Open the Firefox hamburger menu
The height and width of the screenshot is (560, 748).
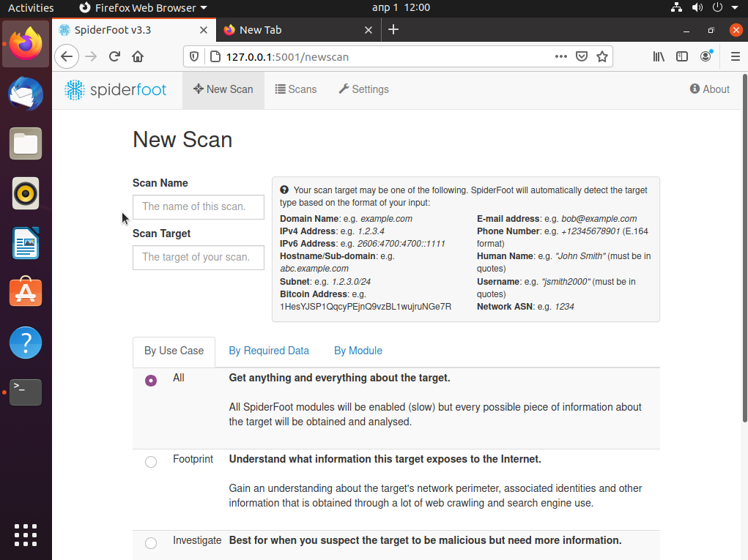pos(735,56)
